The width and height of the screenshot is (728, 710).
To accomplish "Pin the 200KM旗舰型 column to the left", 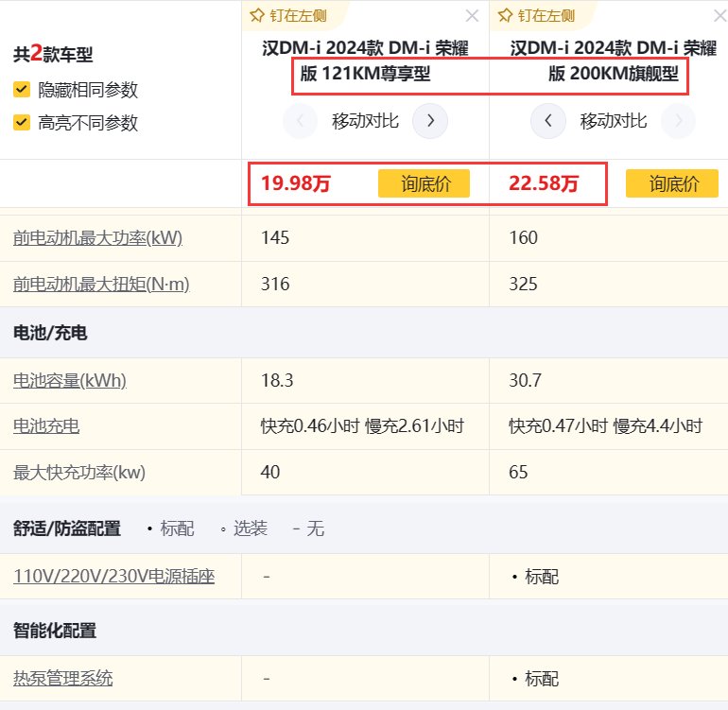I will 538,16.
